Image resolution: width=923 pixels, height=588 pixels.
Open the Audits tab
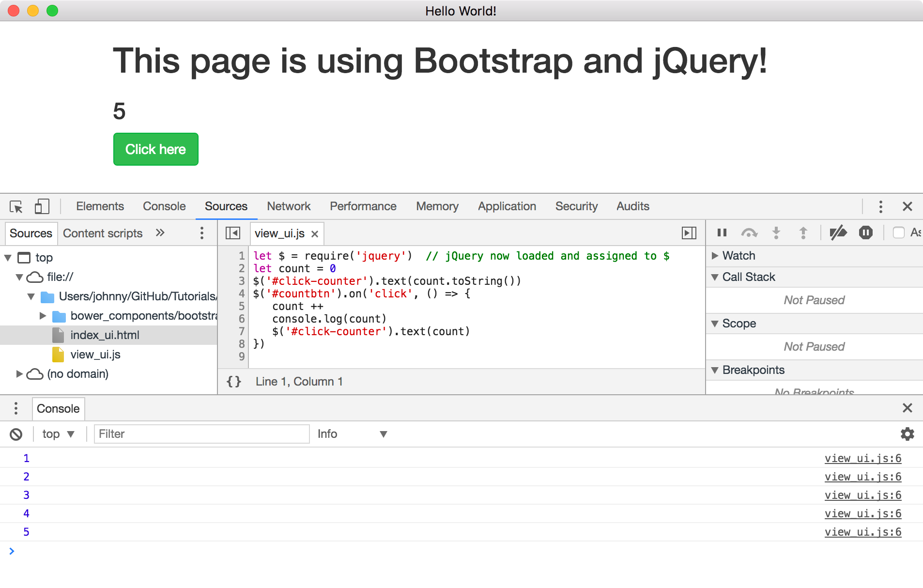633,206
